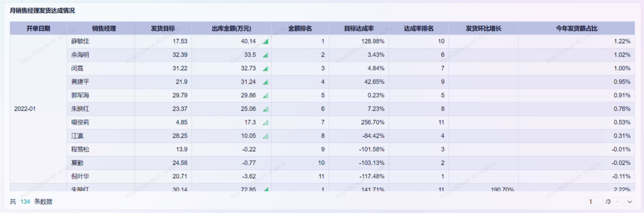
Task: Click the -117.48% achievement rate cell
Action: click(359, 177)
